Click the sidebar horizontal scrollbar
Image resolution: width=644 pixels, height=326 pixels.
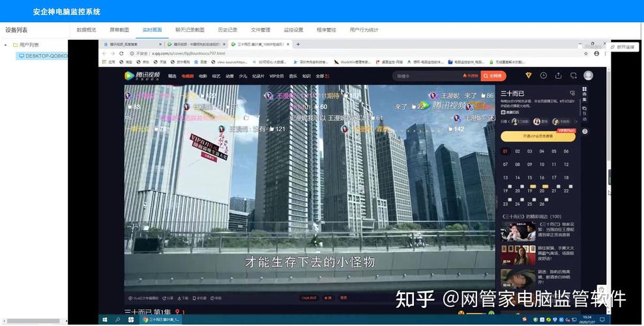coord(33,321)
